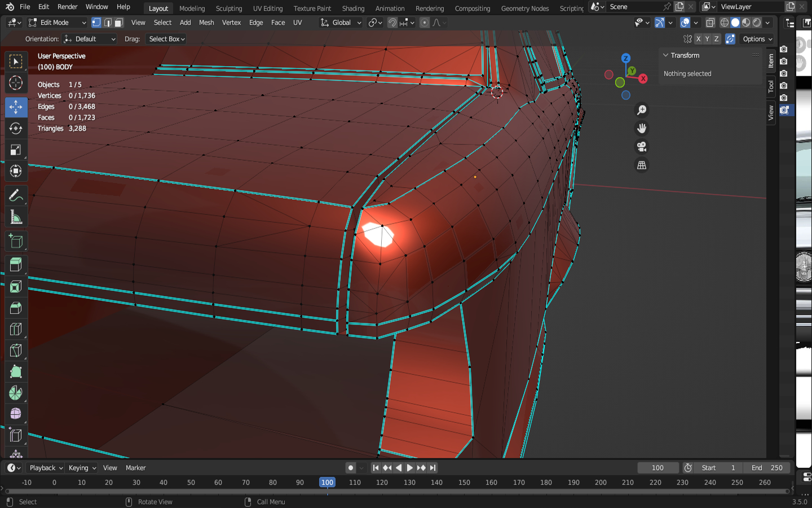Click the viewport zoom magnifier gizmo
Image resolution: width=812 pixels, height=508 pixels.
pyautogui.click(x=642, y=110)
